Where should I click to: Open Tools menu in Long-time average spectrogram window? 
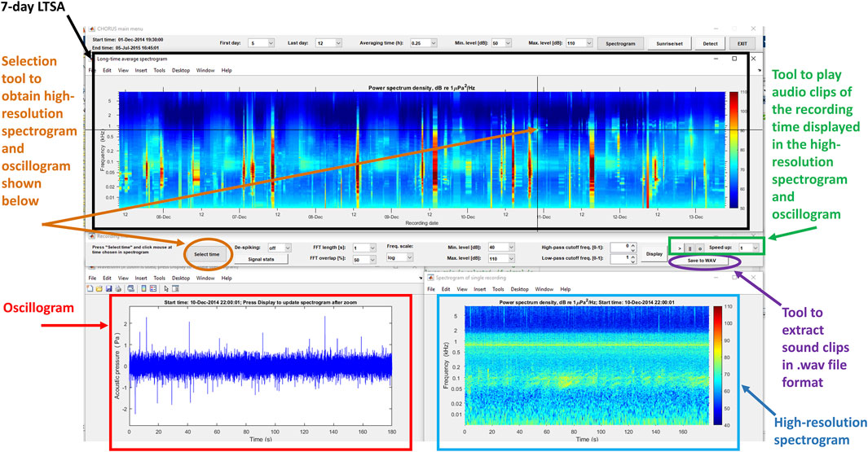[160, 70]
